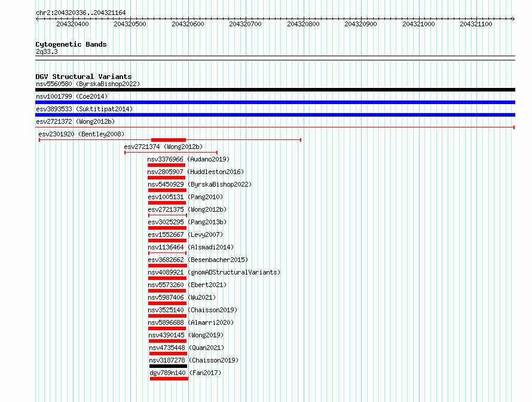This screenshot has width=532, height=402.
Task: Click the nsv3187278 (Chaisson2019) label
Action: click(x=194, y=360)
